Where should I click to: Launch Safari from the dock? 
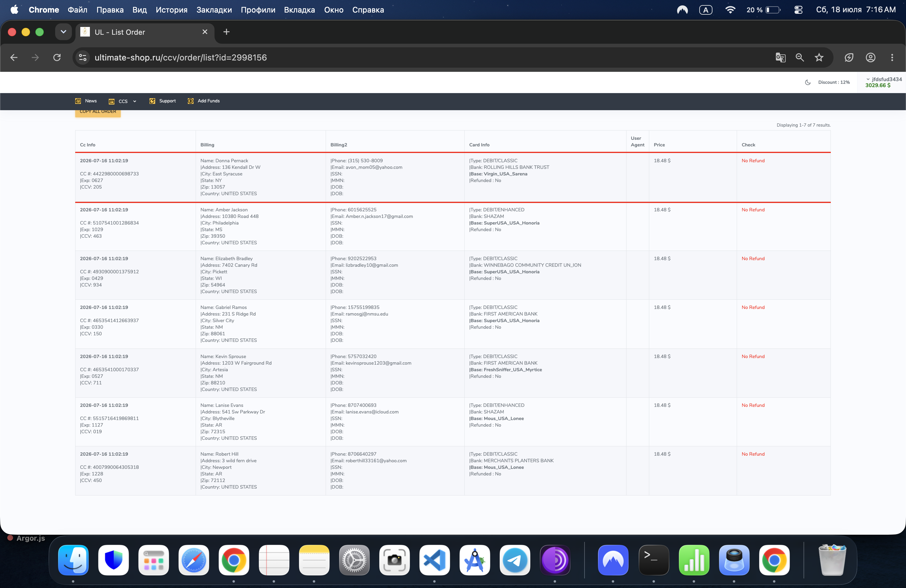(x=194, y=560)
